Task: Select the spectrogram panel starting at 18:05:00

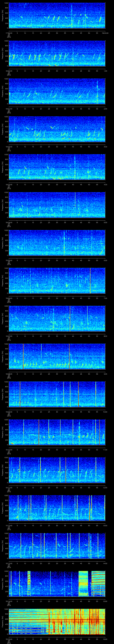Action: [x=57, y=243]
